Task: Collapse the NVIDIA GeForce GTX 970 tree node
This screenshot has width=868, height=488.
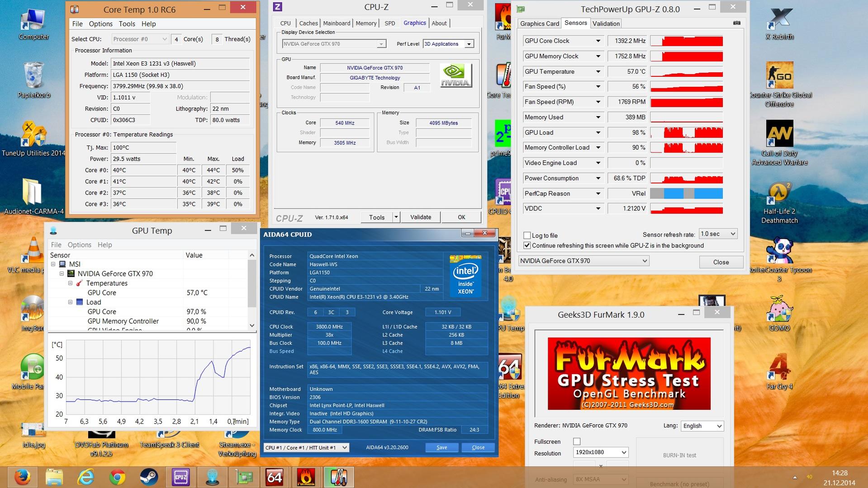Action: tap(62, 274)
